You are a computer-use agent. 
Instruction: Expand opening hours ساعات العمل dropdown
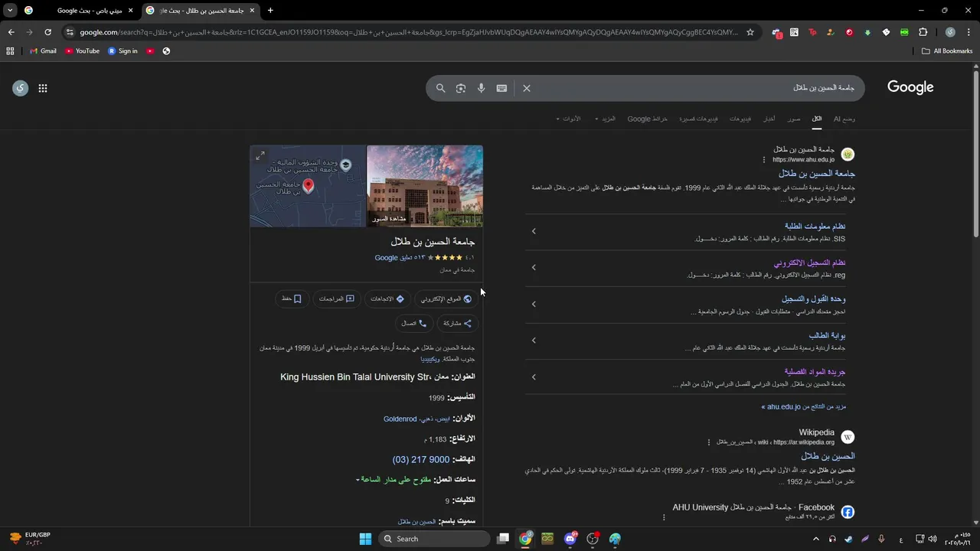click(358, 480)
